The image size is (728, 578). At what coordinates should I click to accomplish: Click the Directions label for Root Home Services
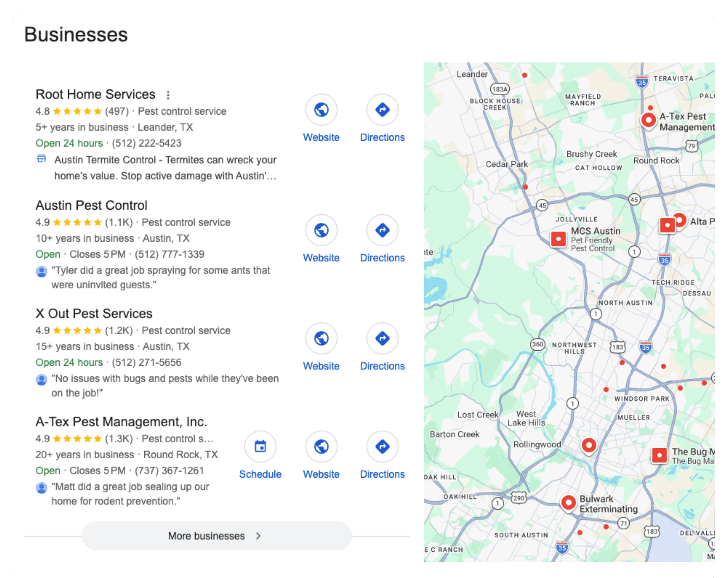382,137
